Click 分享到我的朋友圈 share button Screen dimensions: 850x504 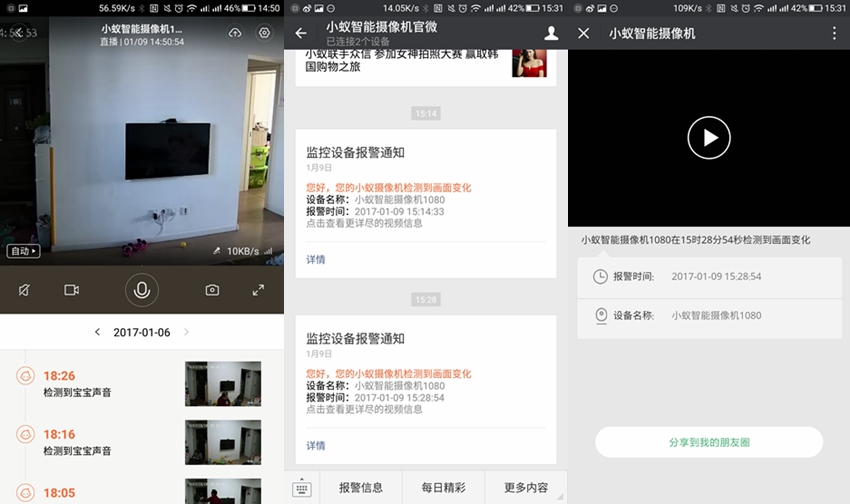pyautogui.click(x=709, y=442)
